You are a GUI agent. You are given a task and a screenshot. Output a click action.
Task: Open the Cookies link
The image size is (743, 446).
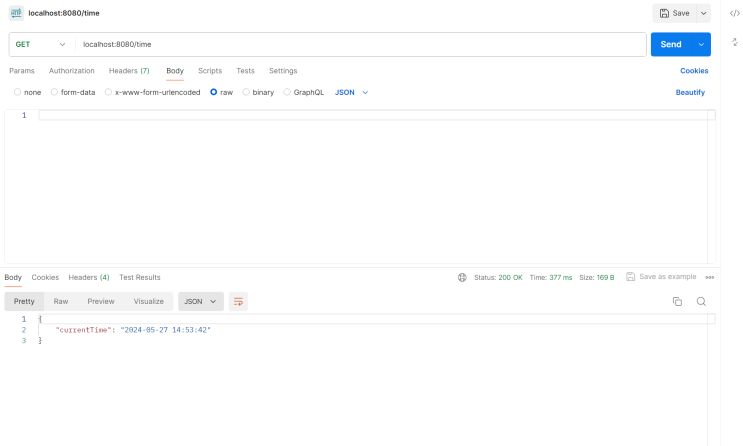coord(694,71)
